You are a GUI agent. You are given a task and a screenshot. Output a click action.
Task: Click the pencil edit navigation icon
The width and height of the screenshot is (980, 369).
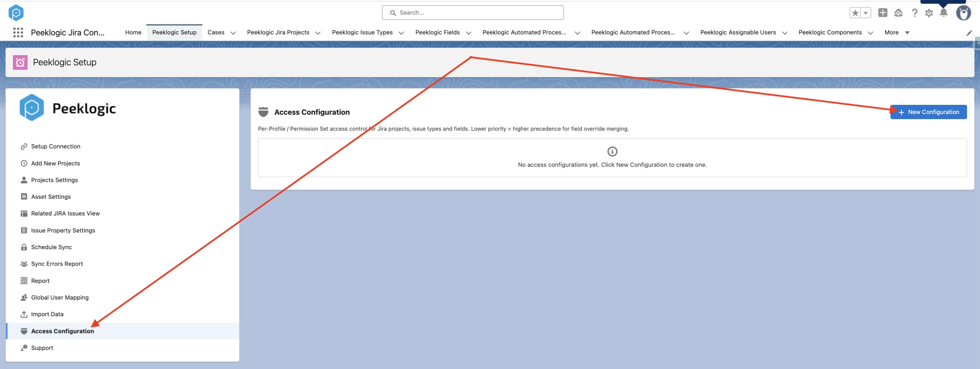coord(969,33)
